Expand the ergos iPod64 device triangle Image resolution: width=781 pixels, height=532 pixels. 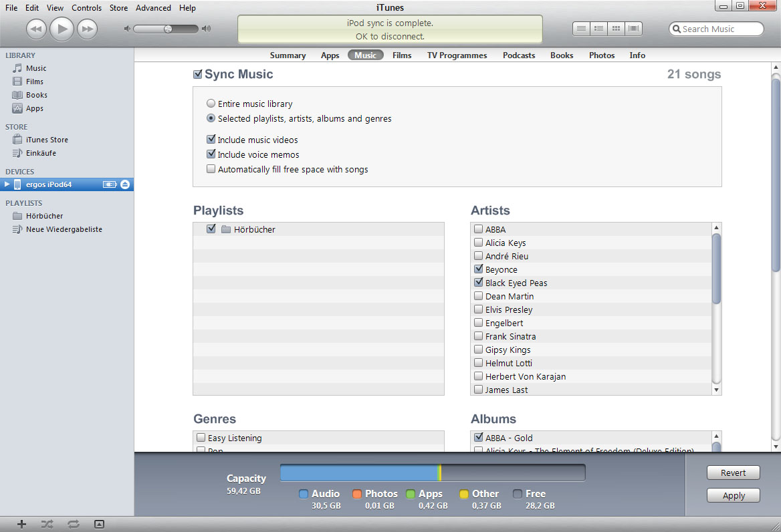click(x=7, y=184)
